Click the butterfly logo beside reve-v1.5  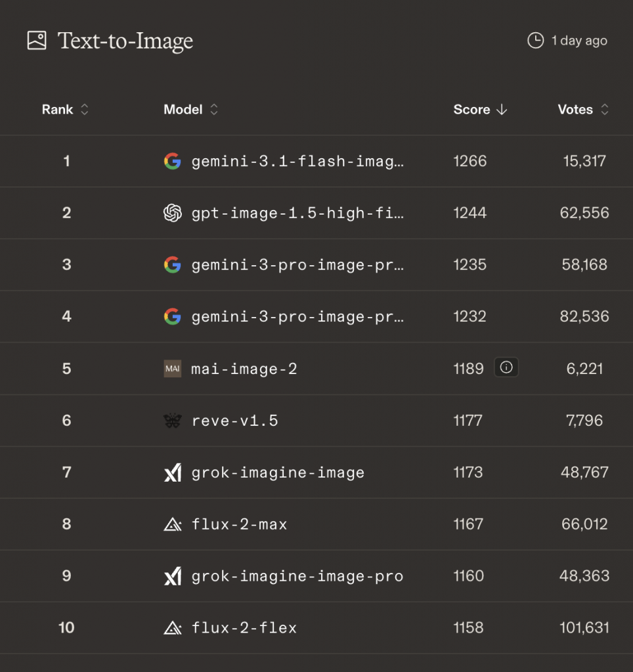click(172, 421)
